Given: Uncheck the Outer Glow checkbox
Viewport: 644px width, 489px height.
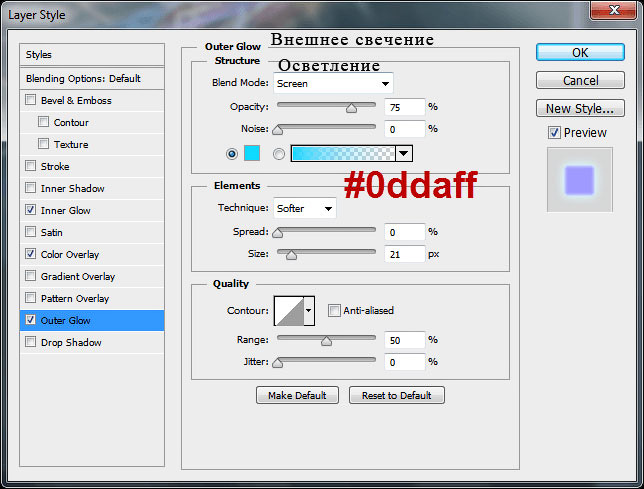Looking at the screenshot, I should pos(30,320).
